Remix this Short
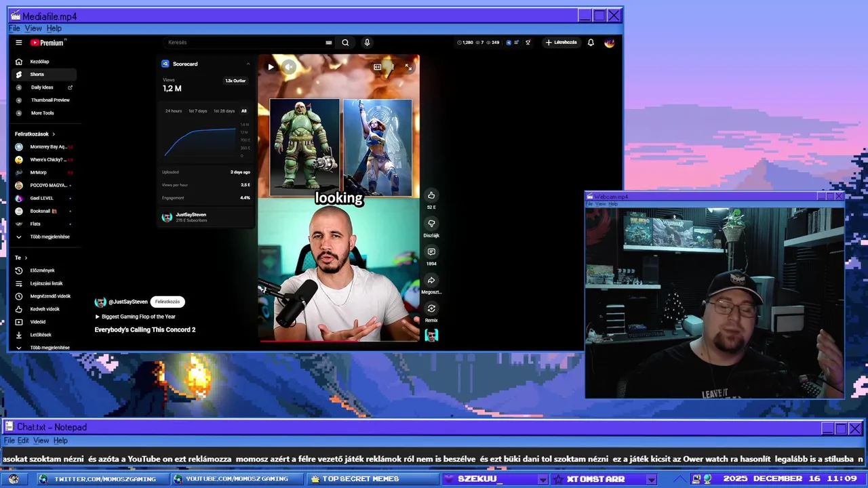868x488 pixels. 431,309
